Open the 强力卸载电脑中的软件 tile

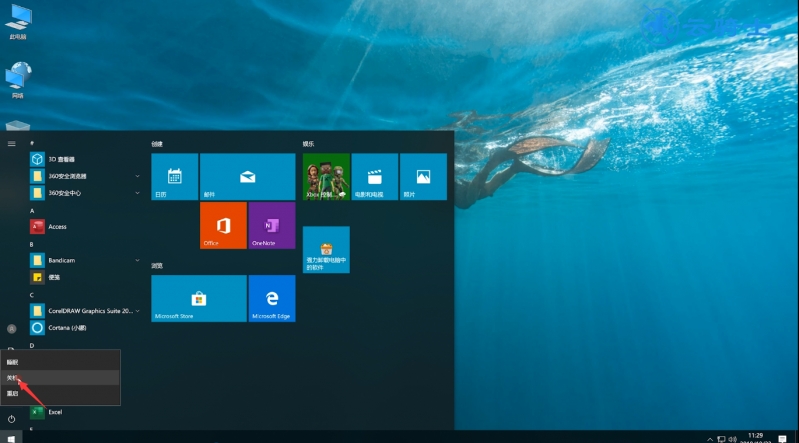[x=326, y=249]
